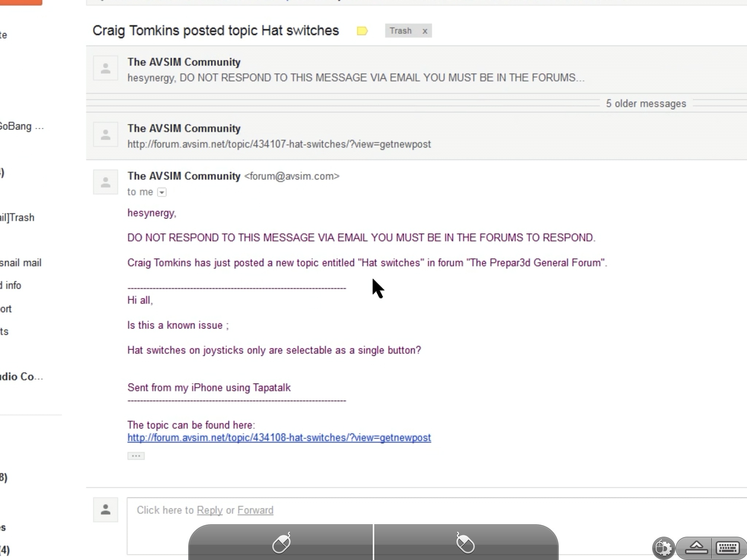
Task: Click the greeting text 'hesynergy,'
Action: 152,213
